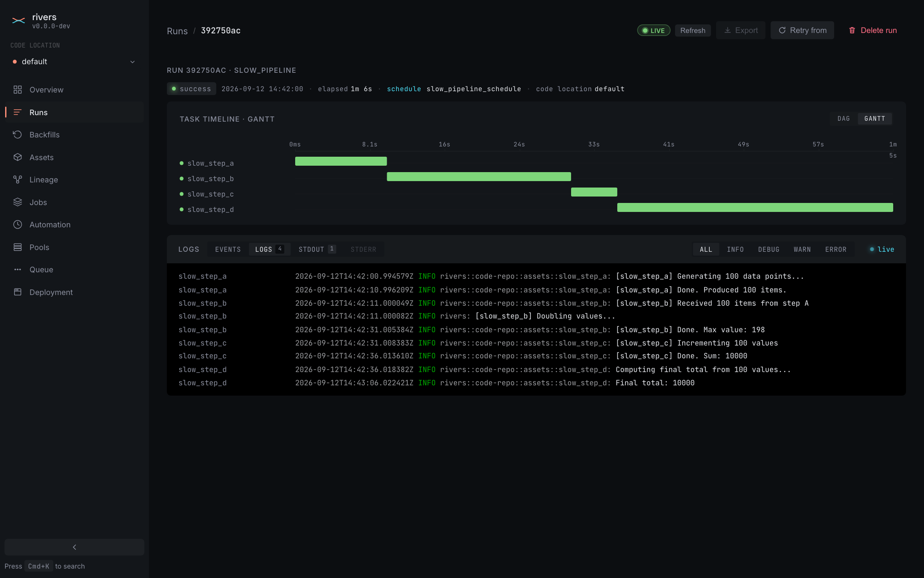Image resolution: width=924 pixels, height=578 pixels.
Task: Open the Queue dots icon
Action: coord(18,269)
